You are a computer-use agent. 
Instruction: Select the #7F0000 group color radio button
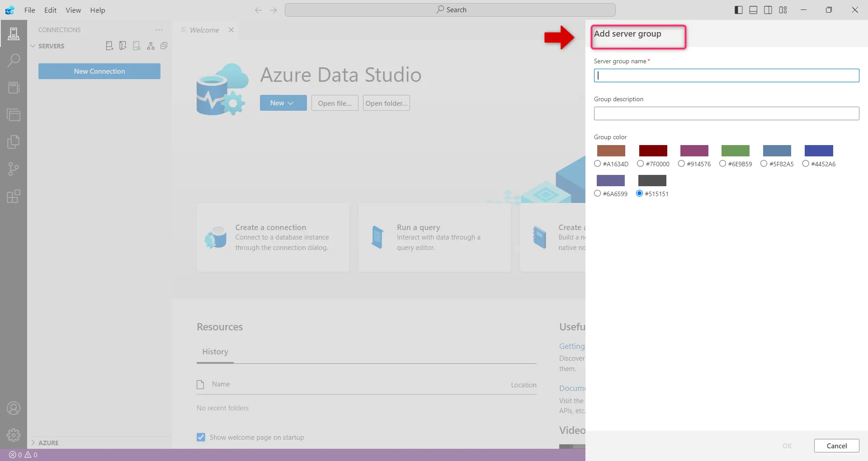pos(640,164)
